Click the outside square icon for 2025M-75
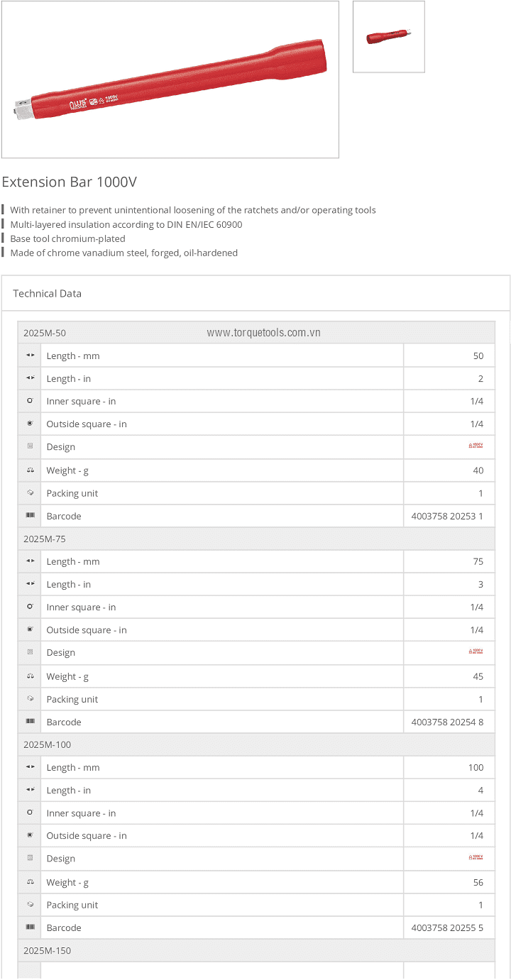This screenshot has height=980, width=511. pyautogui.click(x=30, y=629)
